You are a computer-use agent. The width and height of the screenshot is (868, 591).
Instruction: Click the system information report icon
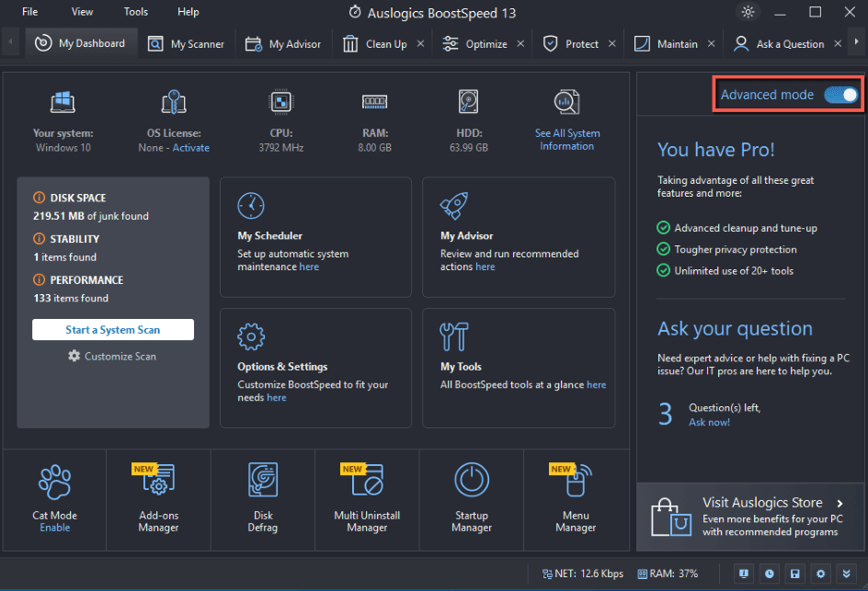click(566, 102)
